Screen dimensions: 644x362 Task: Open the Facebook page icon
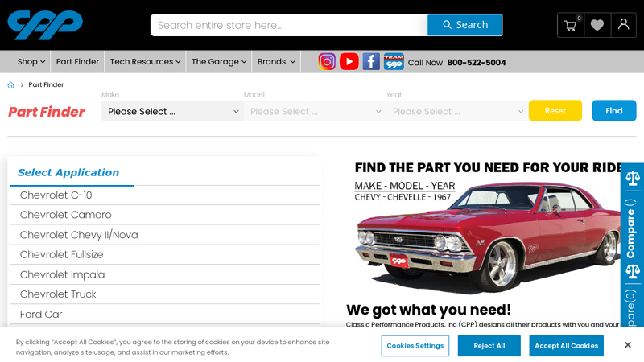[371, 62]
